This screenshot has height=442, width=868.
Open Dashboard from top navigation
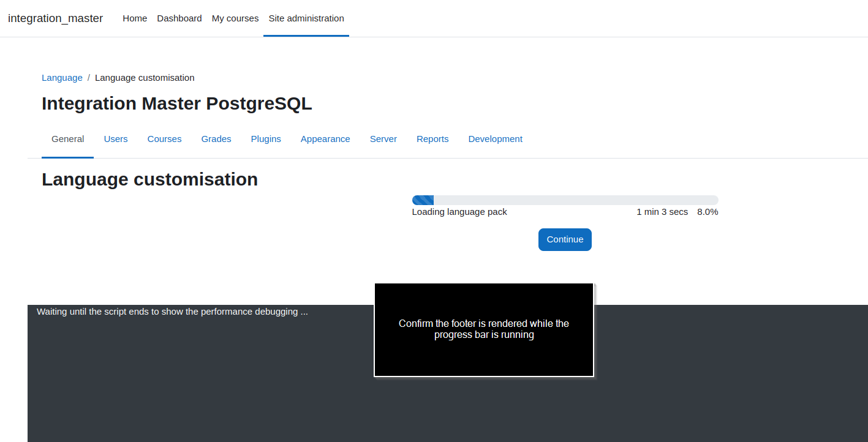pos(179,18)
